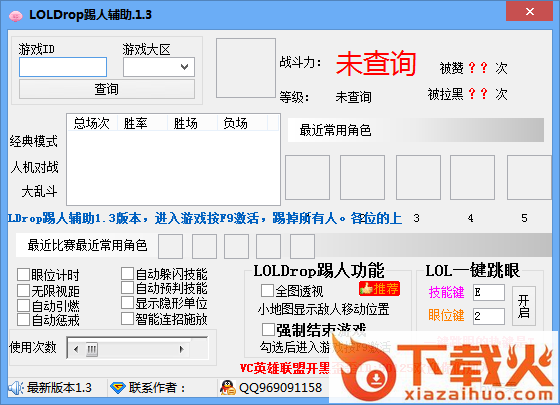Screen dimensions: 560x405
Task: Click the 总场次 column header
Action: [92, 123]
